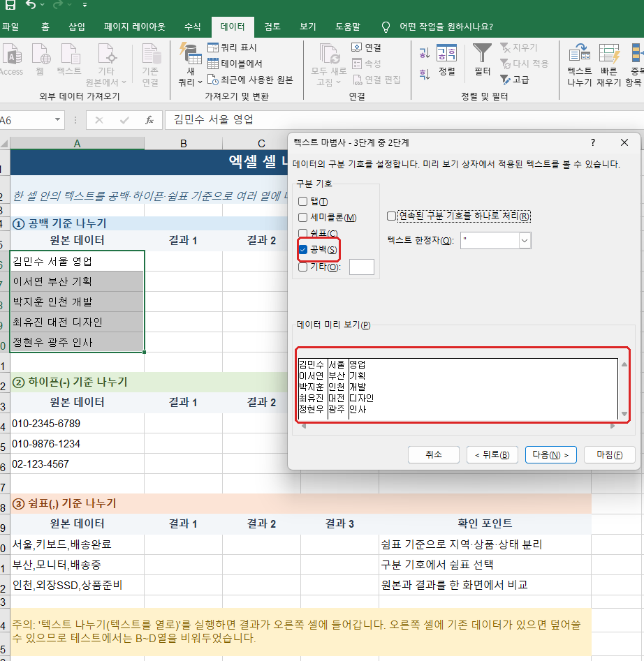Switch to the 홈 ribbon tab
The image size is (644, 661).
coord(45,27)
